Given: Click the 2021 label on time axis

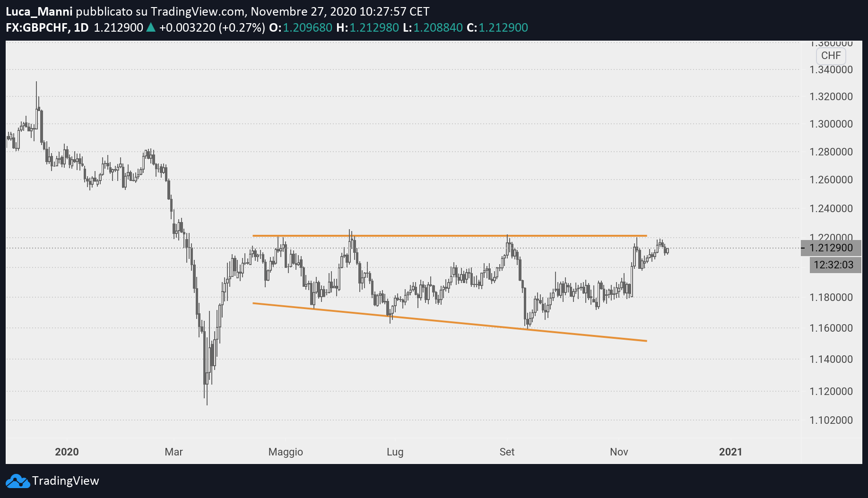Looking at the screenshot, I should click(730, 452).
